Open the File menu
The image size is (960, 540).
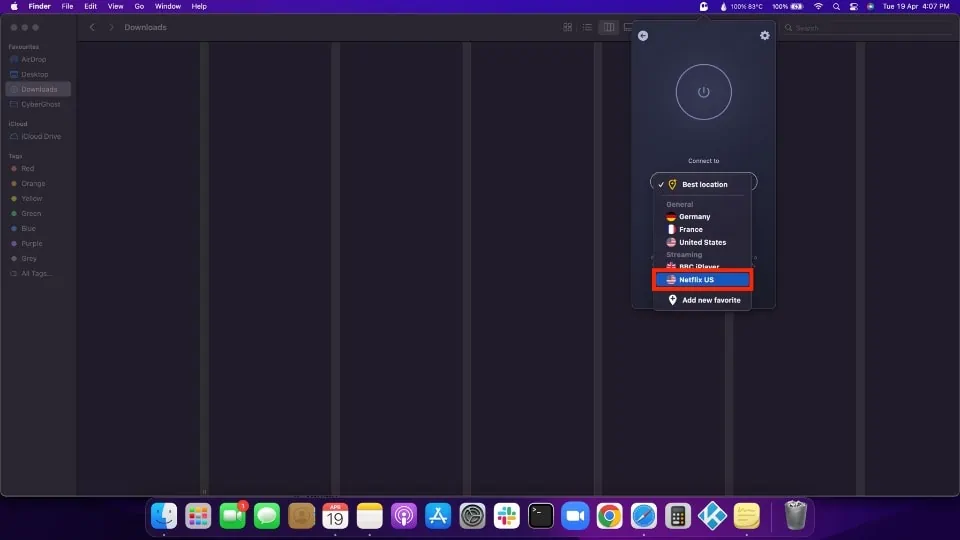(x=67, y=7)
